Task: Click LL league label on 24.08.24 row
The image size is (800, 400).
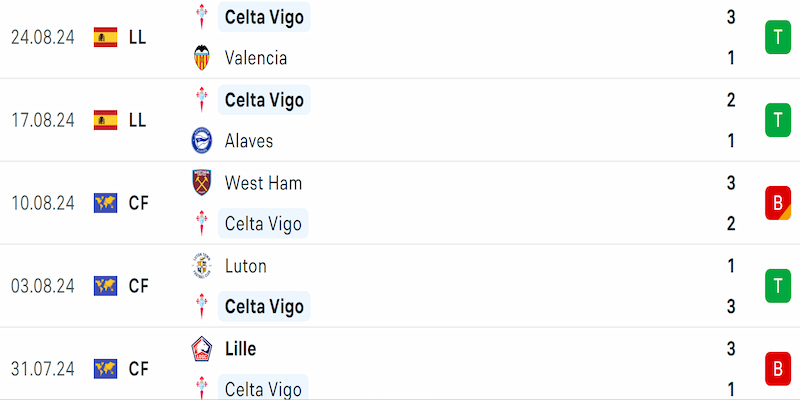Action: click(138, 37)
